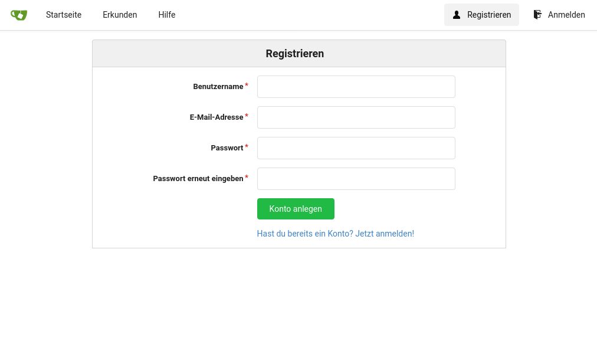Click the Benutzername field label

(x=218, y=87)
